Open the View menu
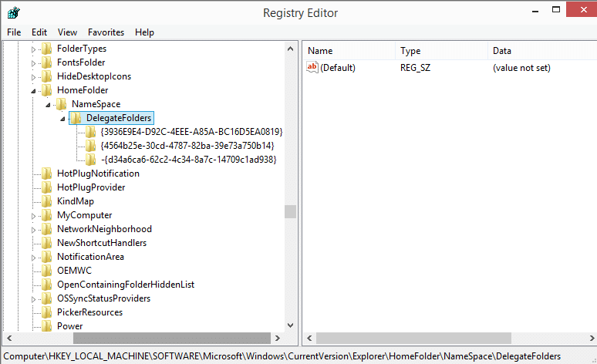The image size is (597, 364). pos(67,32)
